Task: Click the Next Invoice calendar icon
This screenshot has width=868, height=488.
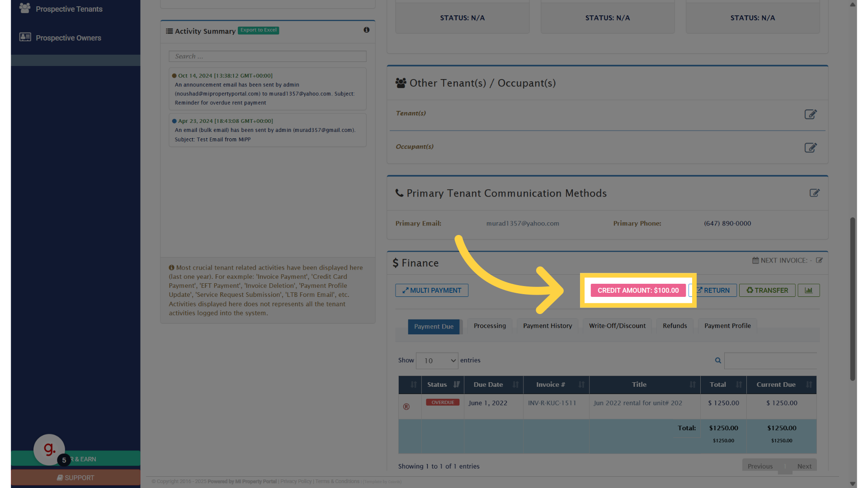Action: click(x=755, y=261)
